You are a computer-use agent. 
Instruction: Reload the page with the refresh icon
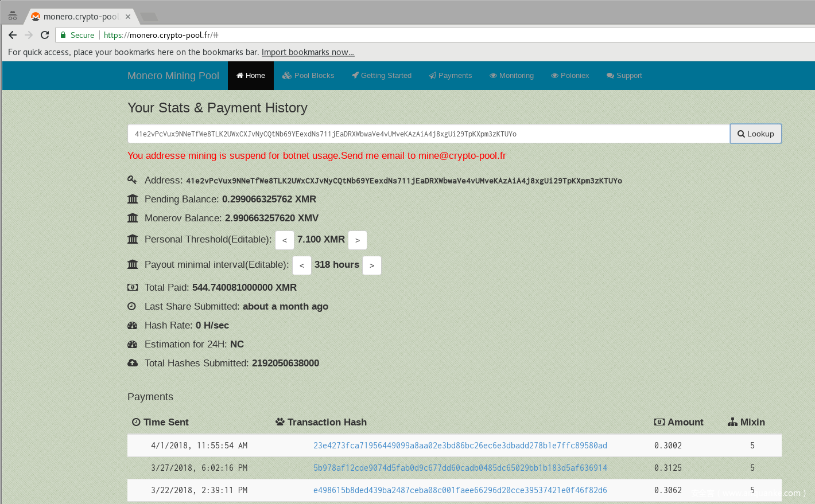(x=45, y=35)
